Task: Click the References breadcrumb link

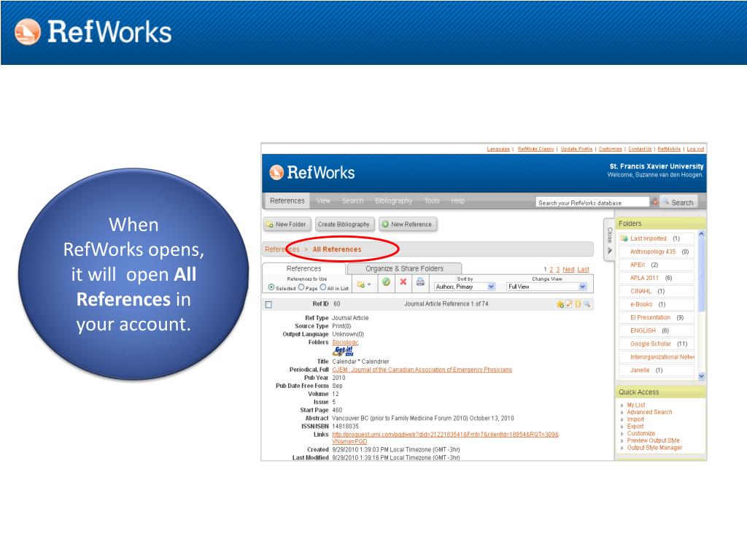Action: click(282, 249)
